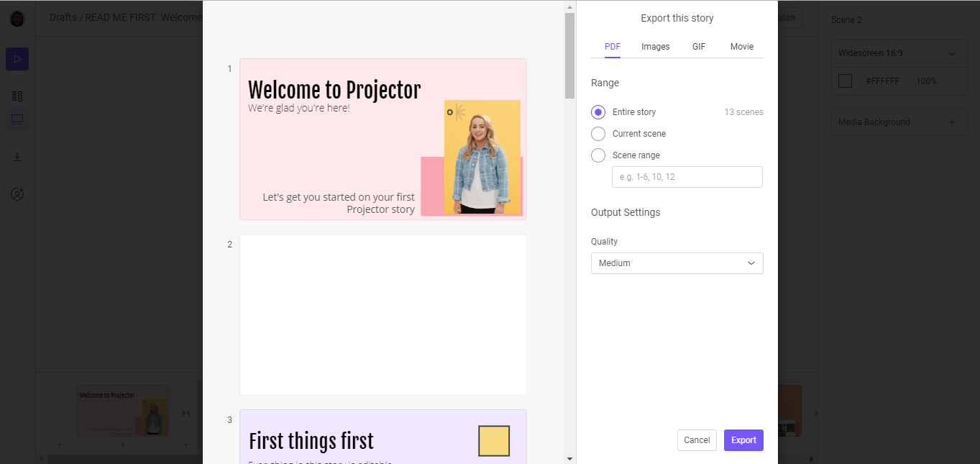Switch to the PDF export tab
Viewport: 980px width, 464px height.
[x=613, y=47]
